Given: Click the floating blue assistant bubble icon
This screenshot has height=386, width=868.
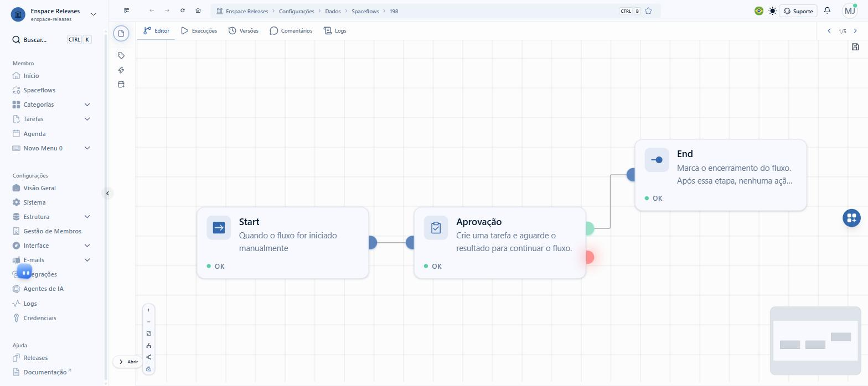Looking at the screenshot, I should (24, 272).
